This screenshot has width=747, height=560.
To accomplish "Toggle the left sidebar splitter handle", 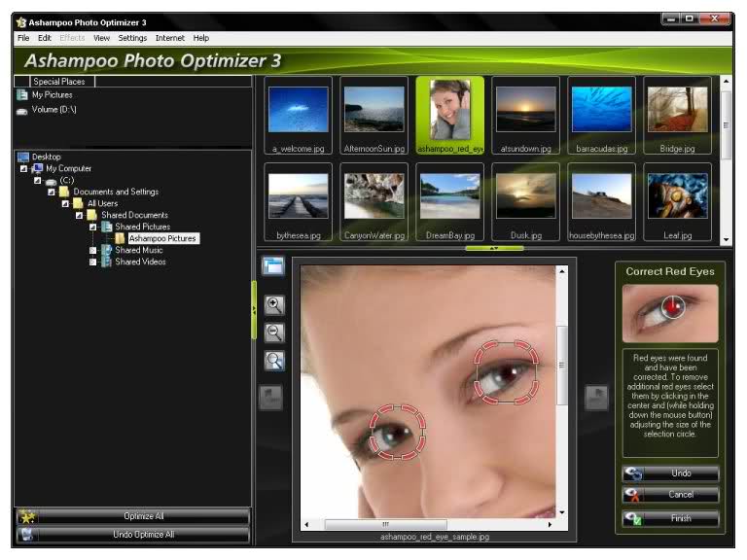I will [x=254, y=310].
